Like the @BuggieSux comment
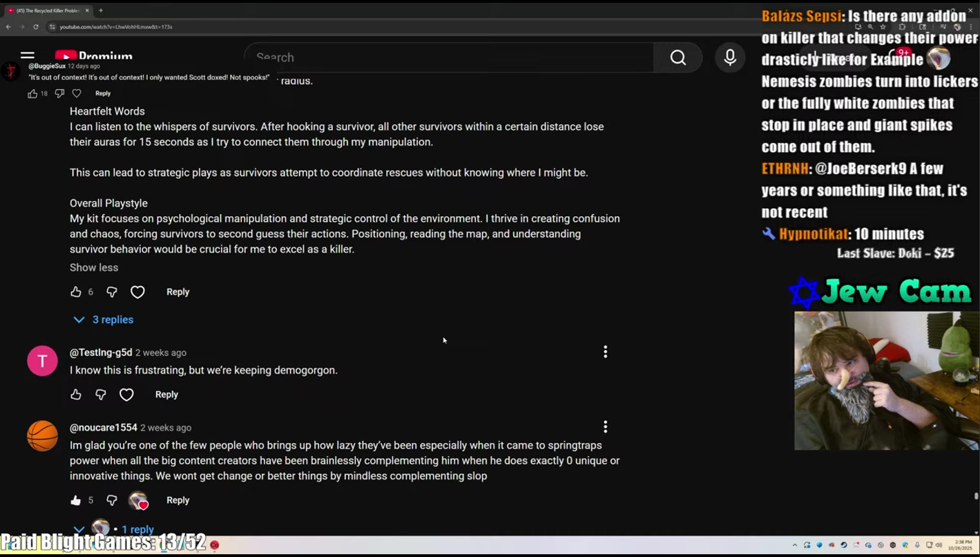 click(32, 93)
